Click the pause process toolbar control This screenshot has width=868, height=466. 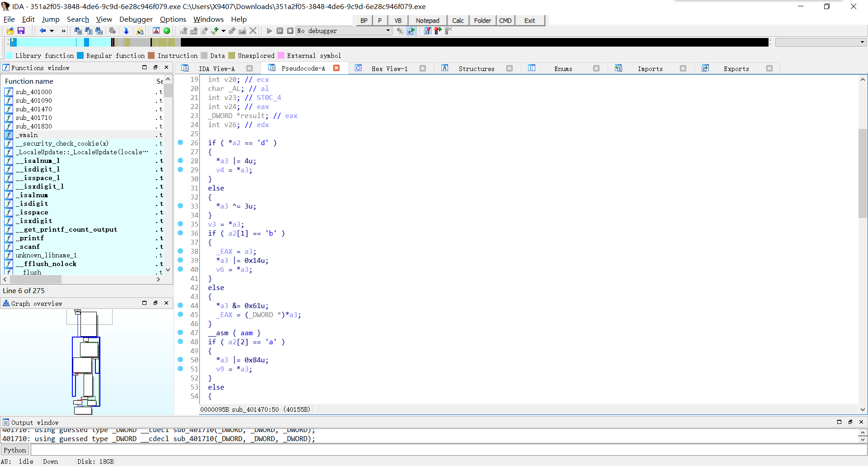click(x=279, y=31)
